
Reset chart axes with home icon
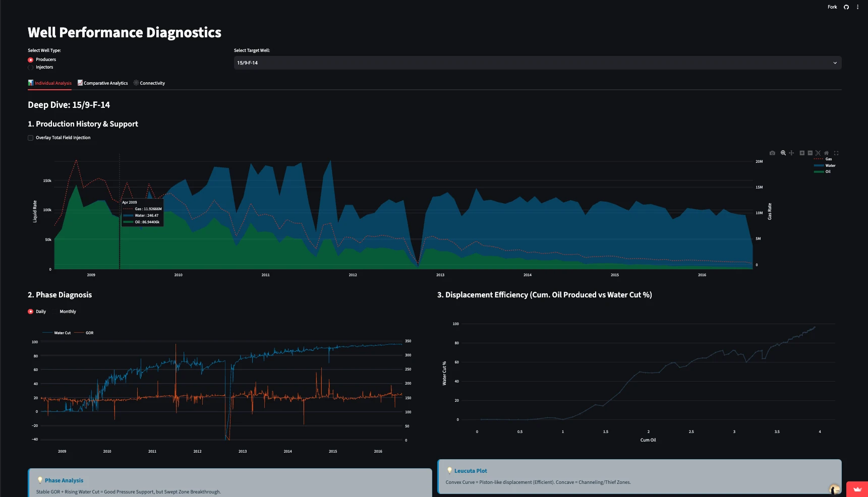click(826, 153)
